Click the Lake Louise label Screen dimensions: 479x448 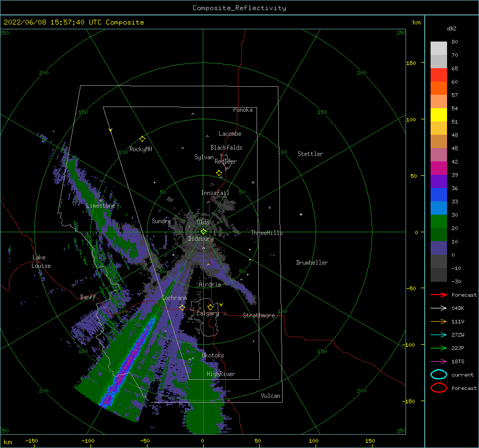point(41,262)
